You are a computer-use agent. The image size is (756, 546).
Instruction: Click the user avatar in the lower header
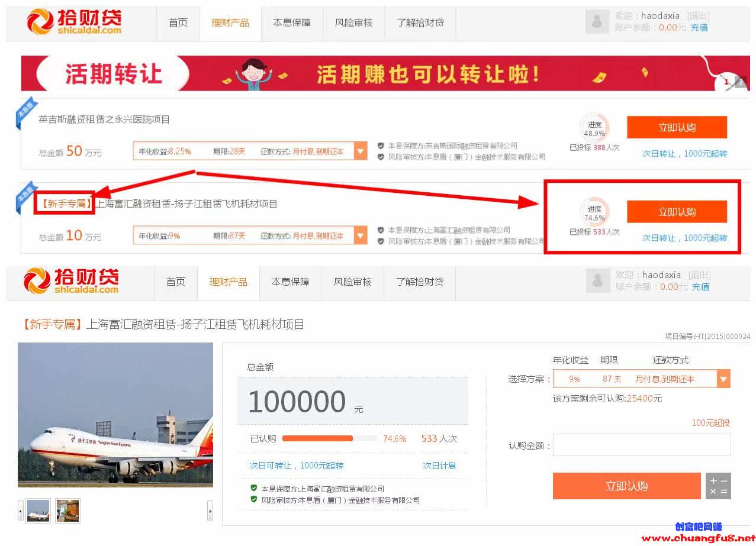tap(597, 281)
